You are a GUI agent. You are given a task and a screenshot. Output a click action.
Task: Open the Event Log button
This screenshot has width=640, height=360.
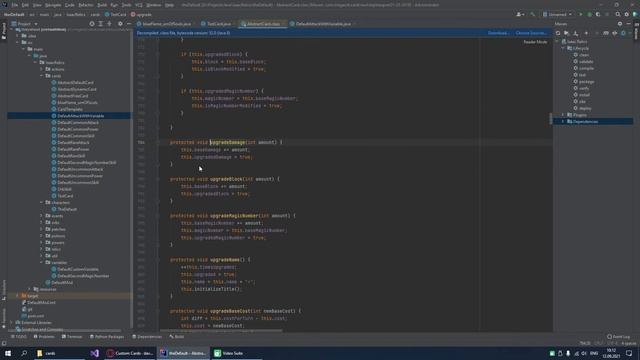[x=618, y=337]
